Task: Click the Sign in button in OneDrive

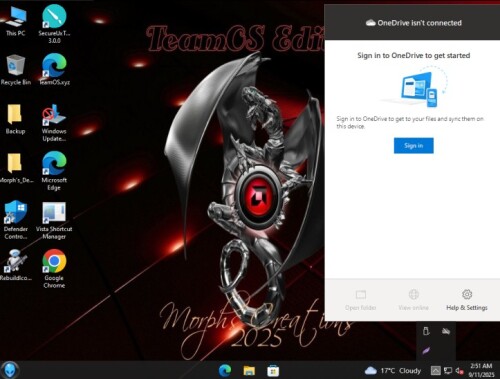Action: tap(414, 145)
